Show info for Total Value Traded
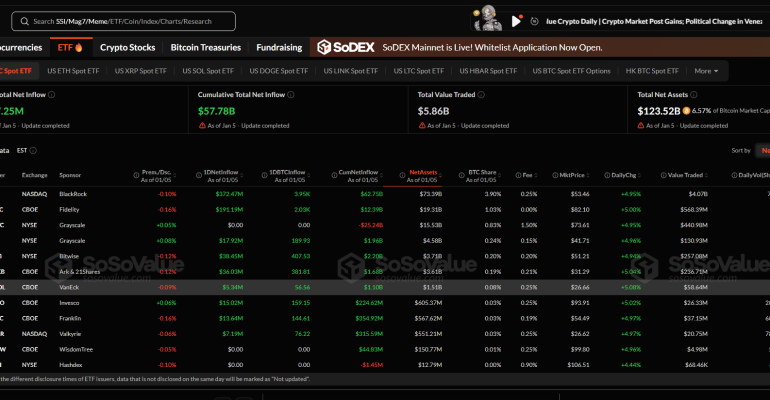 (481, 94)
